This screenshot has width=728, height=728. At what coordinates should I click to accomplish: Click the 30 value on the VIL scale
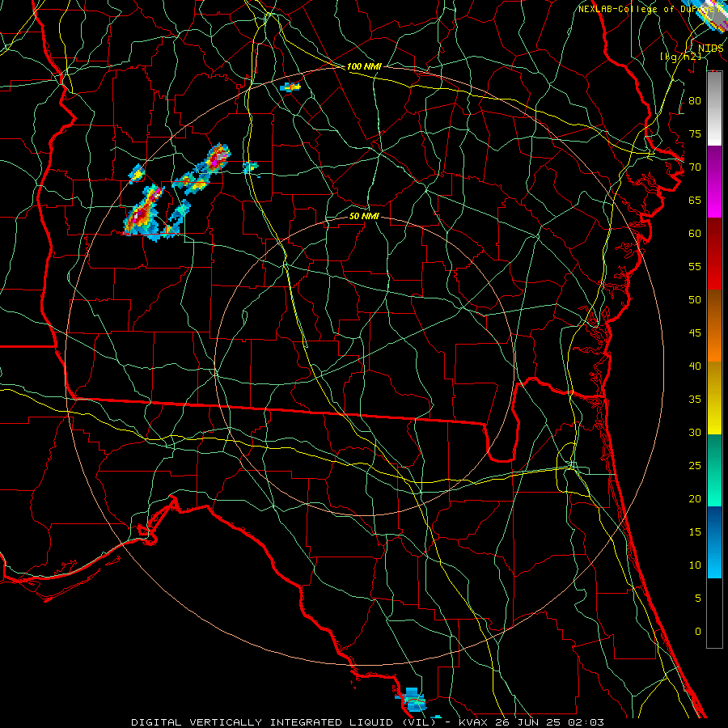pyautogui.click(x=695, y=433)
